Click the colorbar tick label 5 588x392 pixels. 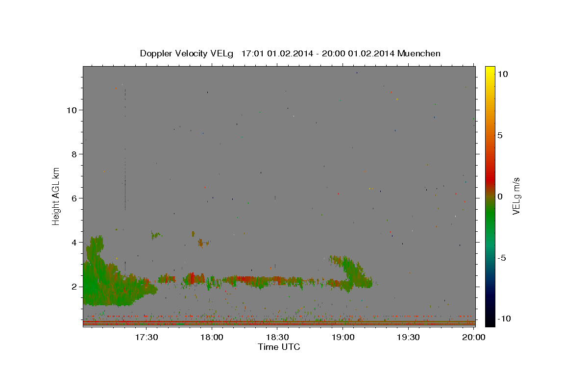point(500,135)
